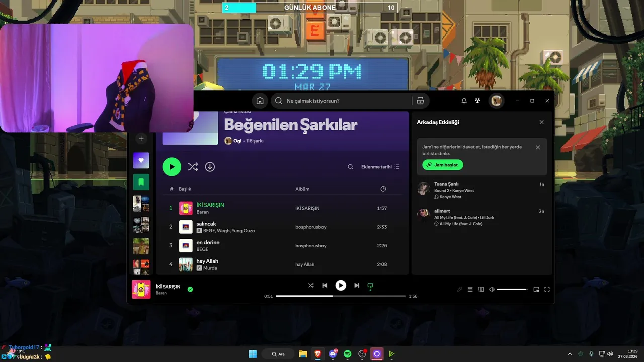Open Spotify taskbar icon
This screenshot has height=362, width=644.
[347, 354]
